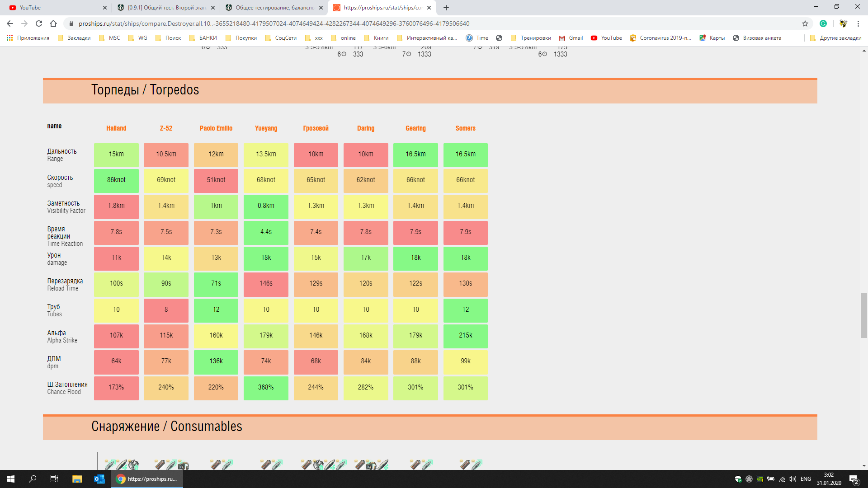
Task: Open the Визовая анкета bookmark
Action: tap(757, 38)
